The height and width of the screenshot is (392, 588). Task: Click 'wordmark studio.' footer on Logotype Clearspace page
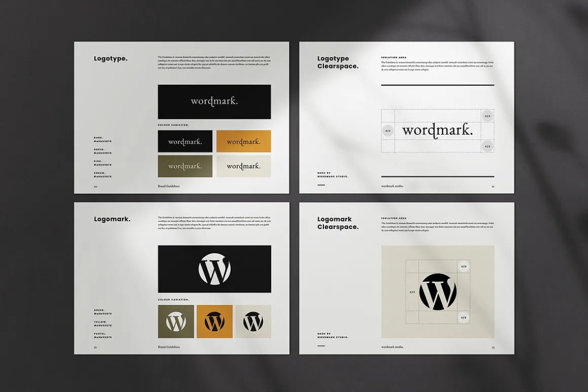click(392, 186)
